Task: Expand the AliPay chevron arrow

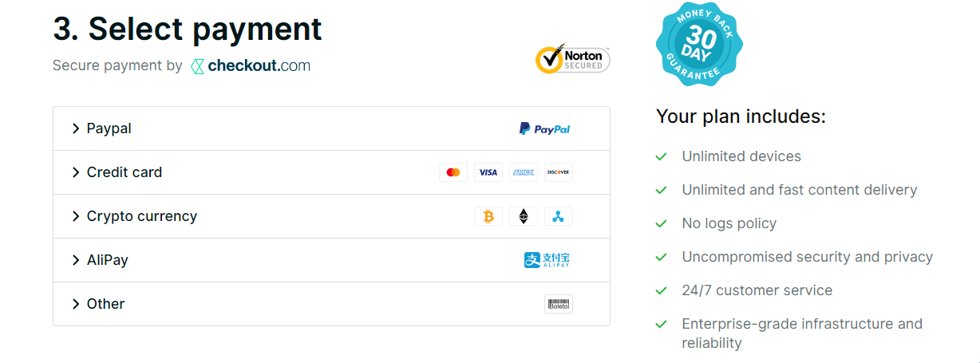Action: click(x=76, y=260)
